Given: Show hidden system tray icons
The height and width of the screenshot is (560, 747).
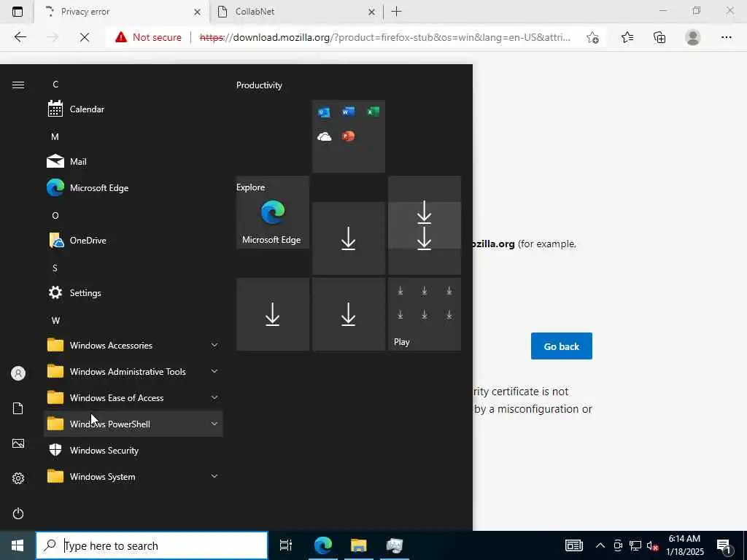Looking at the screenshot, I should 600,545.
